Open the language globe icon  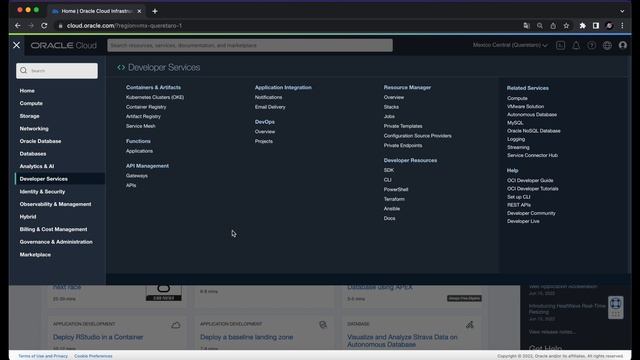607,45
